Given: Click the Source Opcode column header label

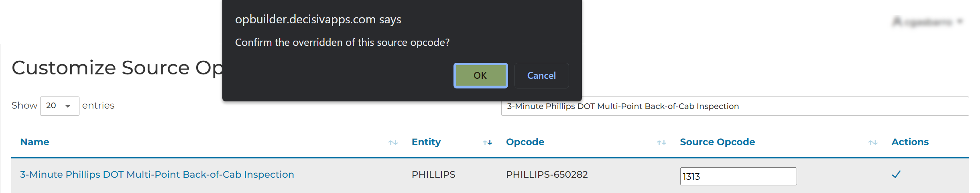Looking at the screenshot, I should [717, 142].
